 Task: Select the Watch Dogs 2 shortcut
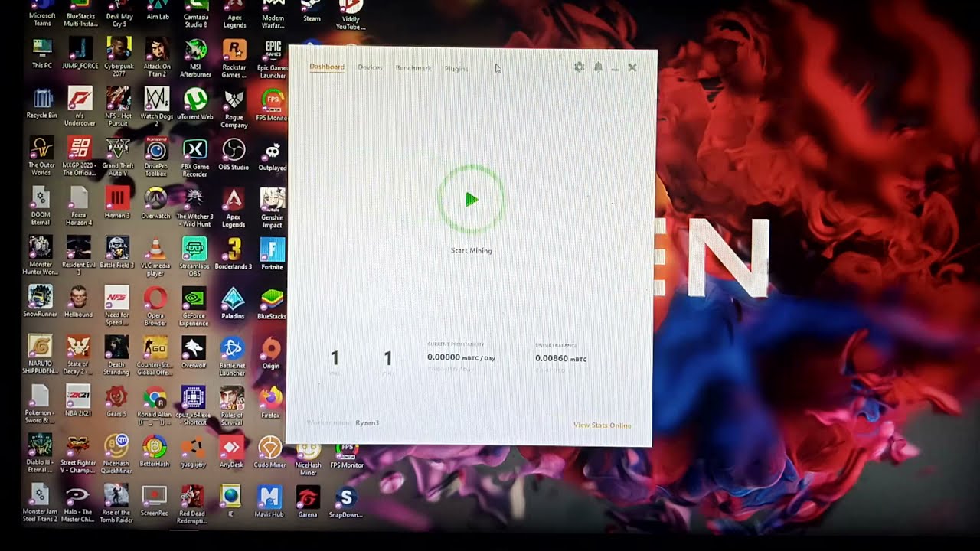157,106
